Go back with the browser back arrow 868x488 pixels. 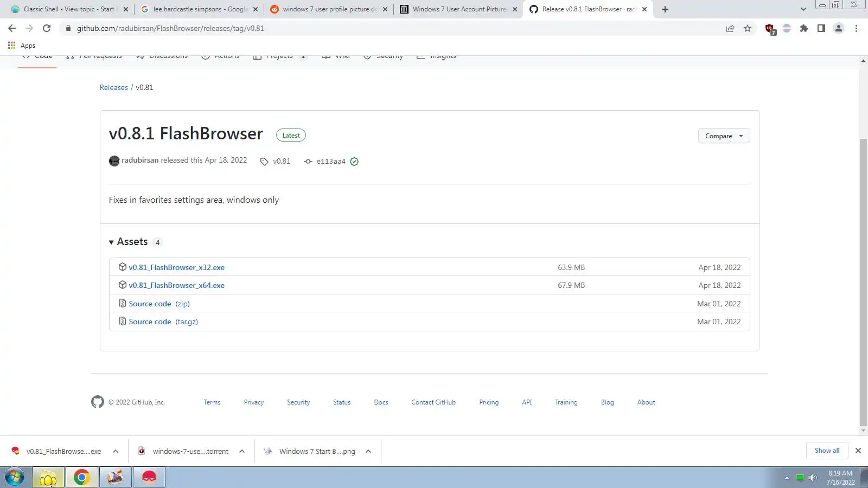(12, 28)
